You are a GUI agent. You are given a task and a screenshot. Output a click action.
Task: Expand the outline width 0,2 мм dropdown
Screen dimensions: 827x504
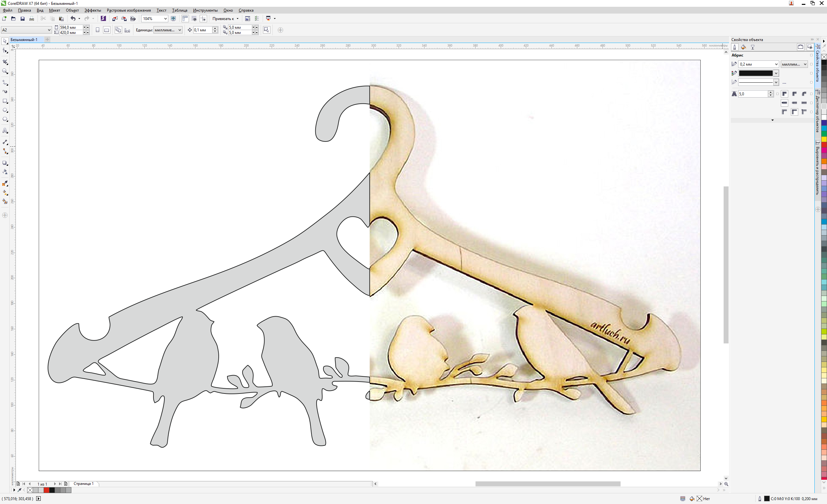click(776, 64)
